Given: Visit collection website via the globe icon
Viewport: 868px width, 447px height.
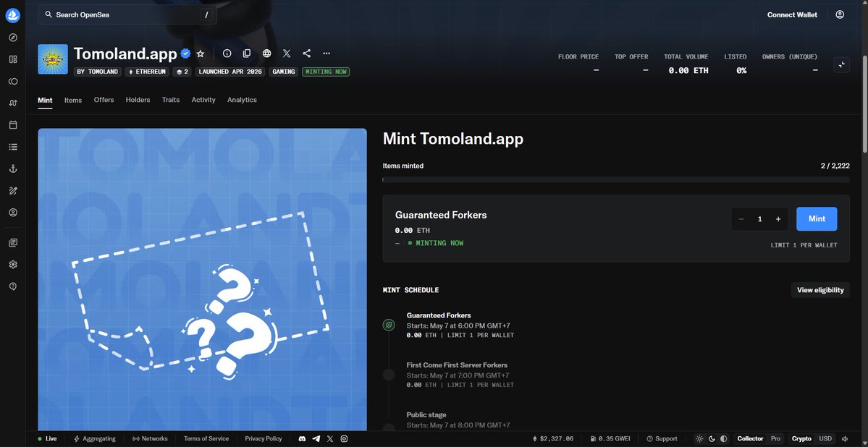Looking at the screenshot, I should point(267,53).
